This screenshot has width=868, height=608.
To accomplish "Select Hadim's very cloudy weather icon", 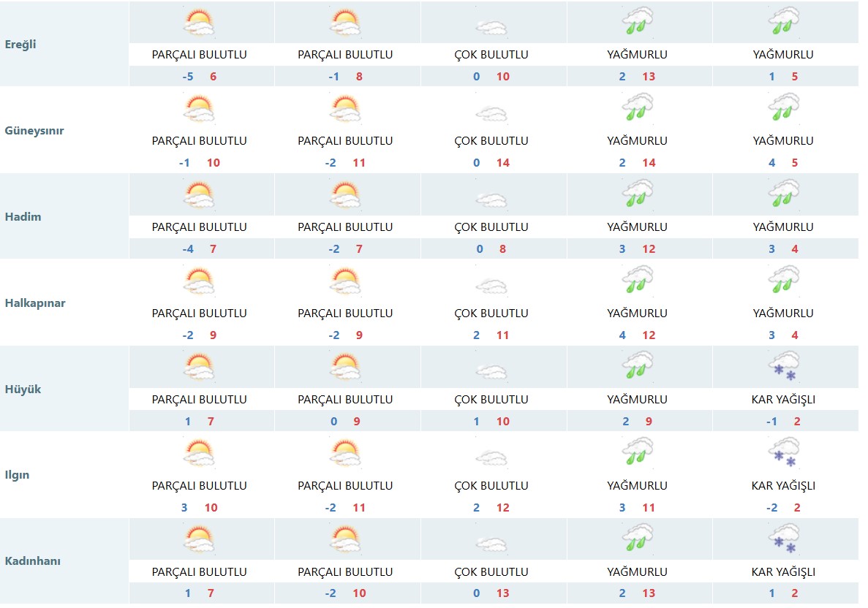I will [491, 199].
